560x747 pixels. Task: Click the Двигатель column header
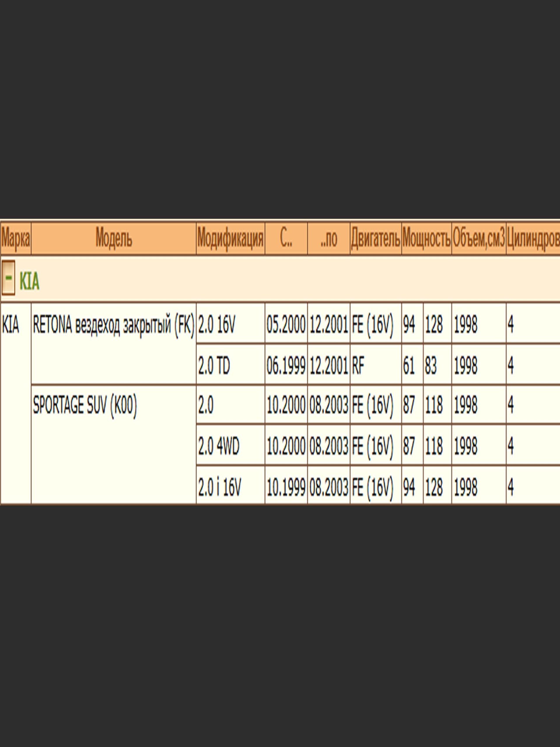tap(376, 238)
